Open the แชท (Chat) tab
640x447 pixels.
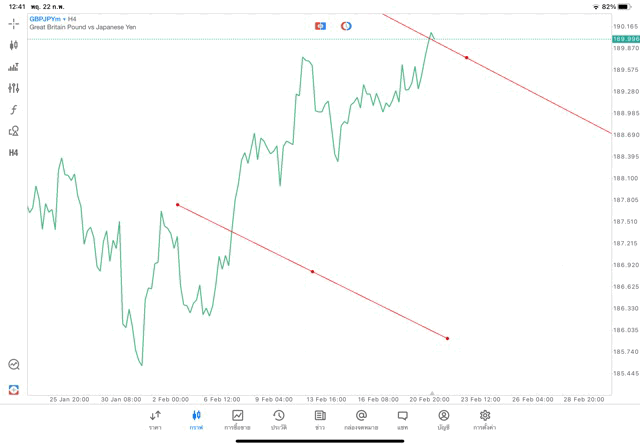(x=402, y=419)
